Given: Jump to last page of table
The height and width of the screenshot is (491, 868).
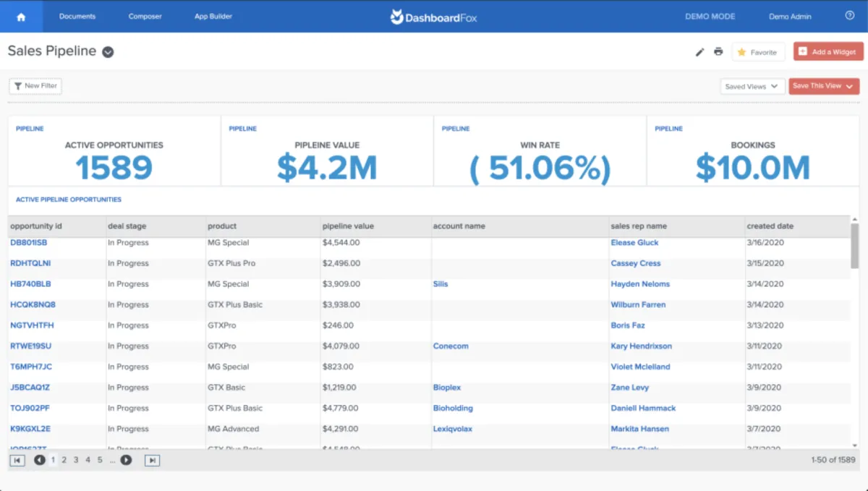Looking at the screenshot, I should pyautogui.click(x=152, y=460).
